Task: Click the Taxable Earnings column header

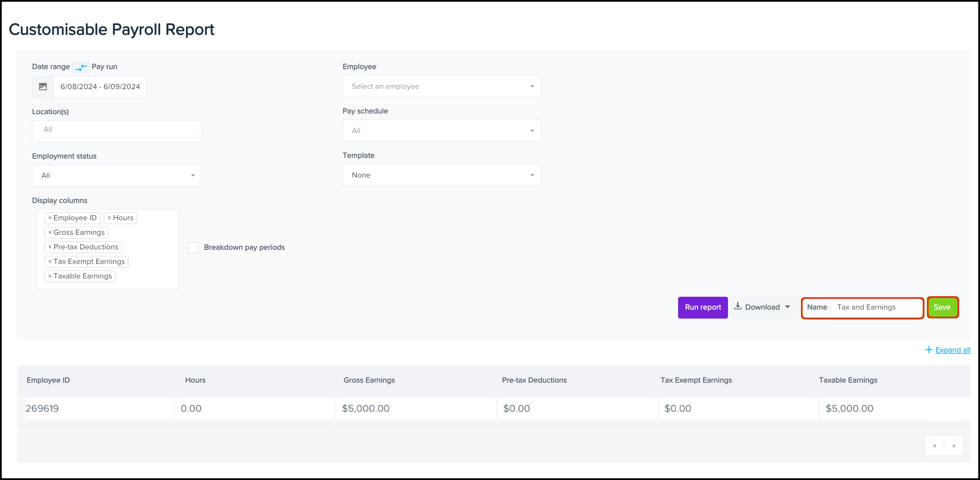Action: [x=848, y=380]
